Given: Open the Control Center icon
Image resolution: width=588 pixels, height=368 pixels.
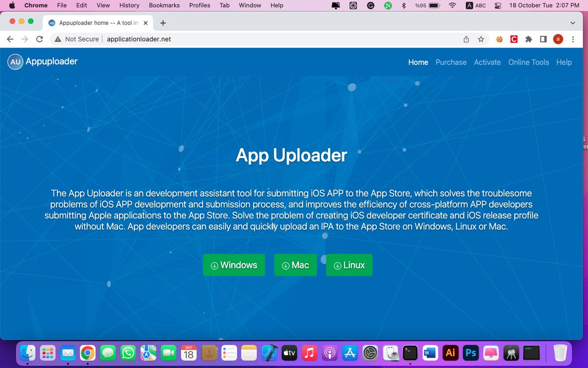Looking at the screenshot, I should coord(498,5).
